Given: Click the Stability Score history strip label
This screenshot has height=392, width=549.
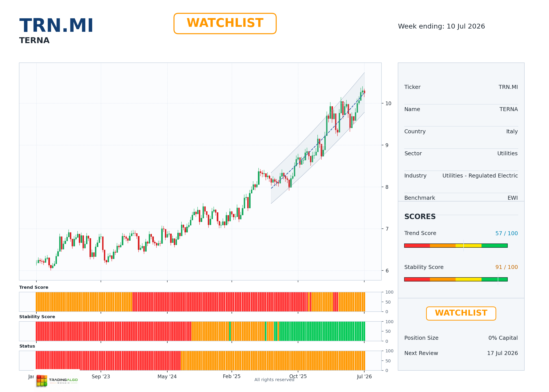Looking at the screenshot, I should [37, 317].
